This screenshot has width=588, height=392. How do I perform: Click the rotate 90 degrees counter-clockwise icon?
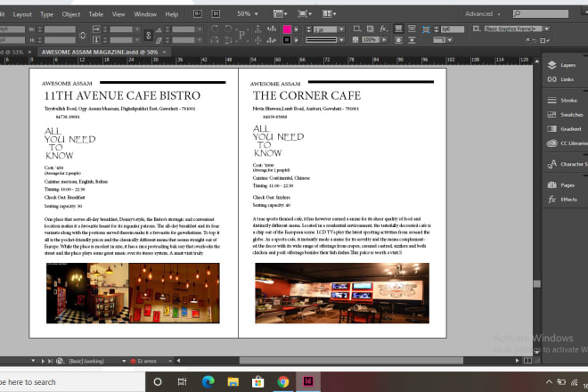point(227,29)
